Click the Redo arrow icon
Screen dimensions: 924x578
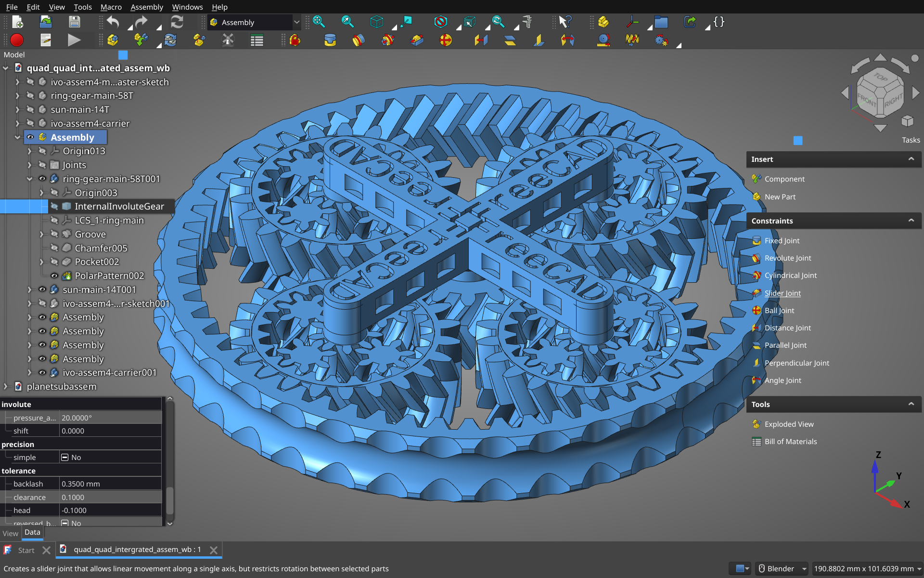point(141,22)
